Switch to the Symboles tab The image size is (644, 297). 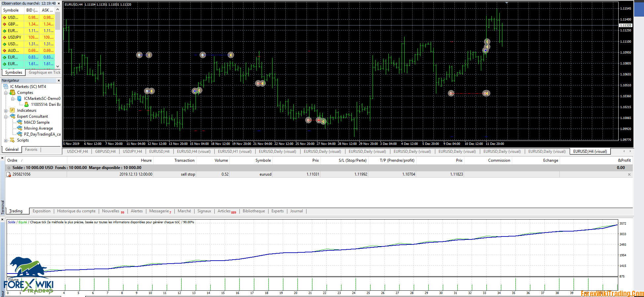[x=14, y=72]
